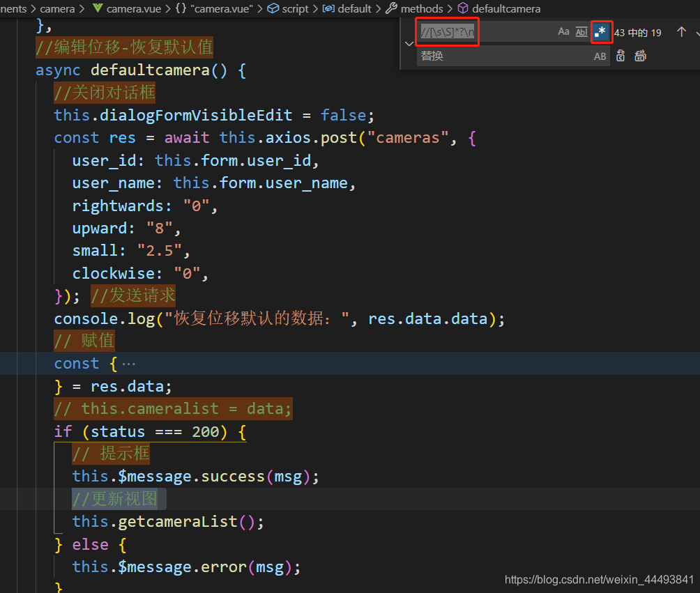The width and height of the screenshot is (700, 593).
Task: Open the defaultcamera breadcrumb item
Action: tap(506, 8)
